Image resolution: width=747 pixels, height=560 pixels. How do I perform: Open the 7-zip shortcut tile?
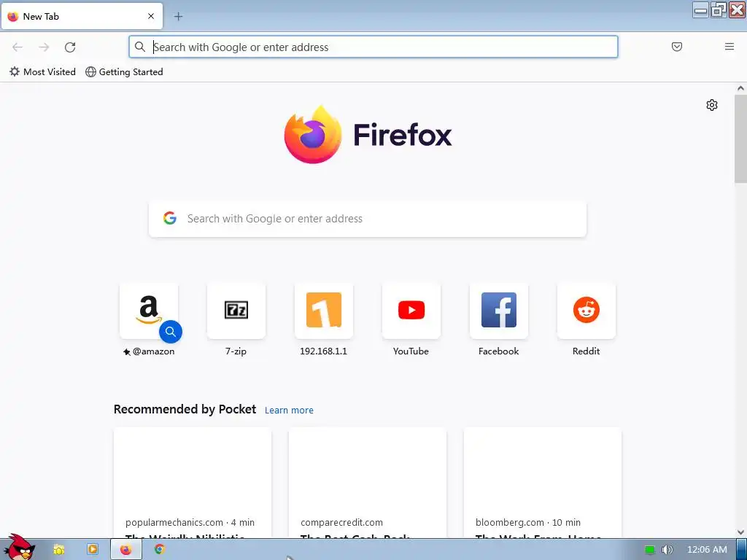pos(236,311)
